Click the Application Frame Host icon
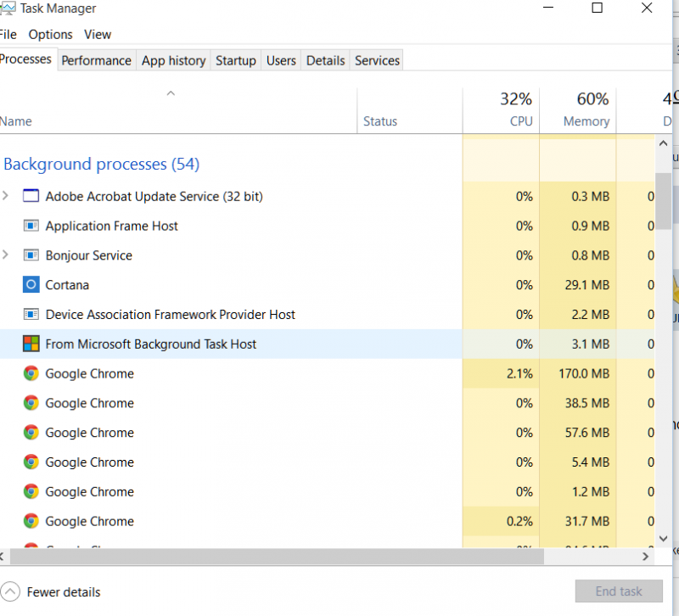Viewport: 679px width, 616px height. [x=31, y=226]
